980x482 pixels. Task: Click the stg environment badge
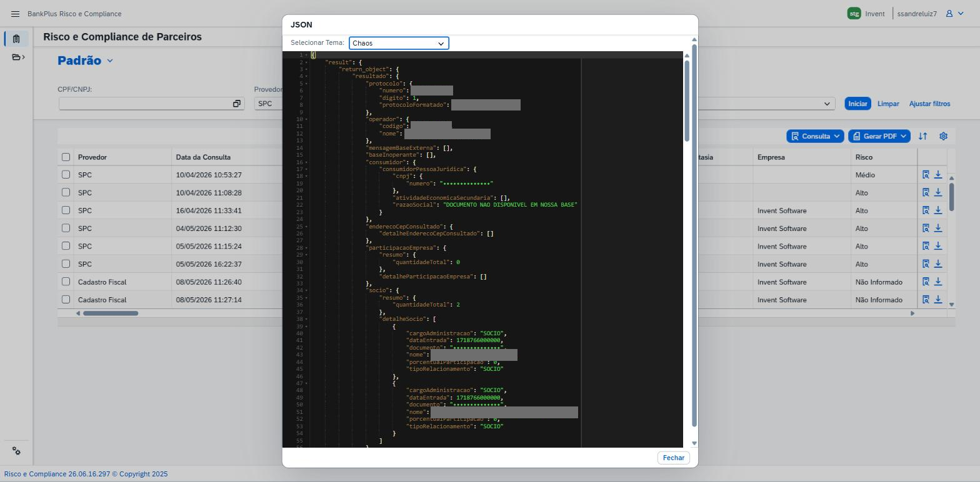(854, 14)
